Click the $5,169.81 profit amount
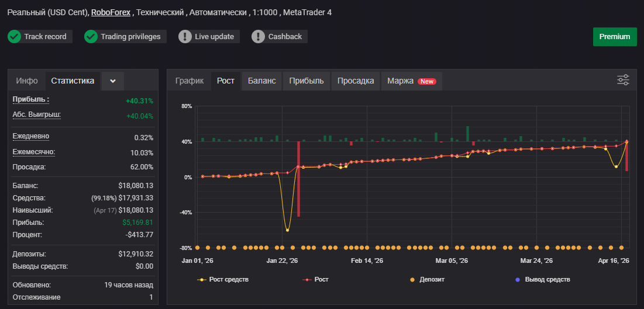The height and width of the screenshot is (309, 644). tap(137, 223)
